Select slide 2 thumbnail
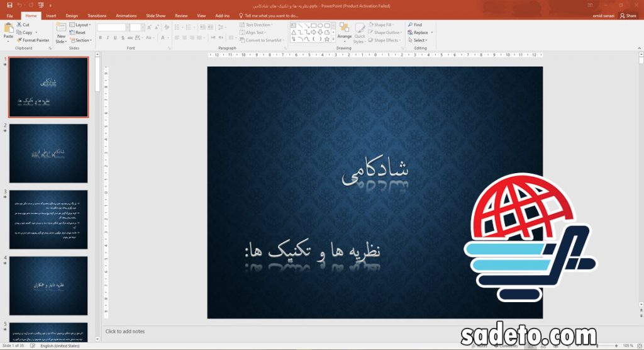The width and height of the screenshot is (644, 350). 48,154
